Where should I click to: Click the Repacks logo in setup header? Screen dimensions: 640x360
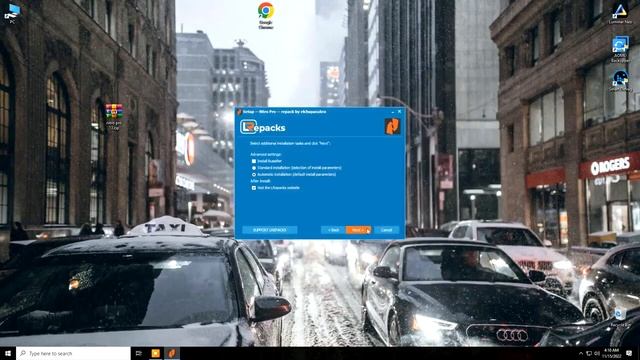[x=263, y=127]
